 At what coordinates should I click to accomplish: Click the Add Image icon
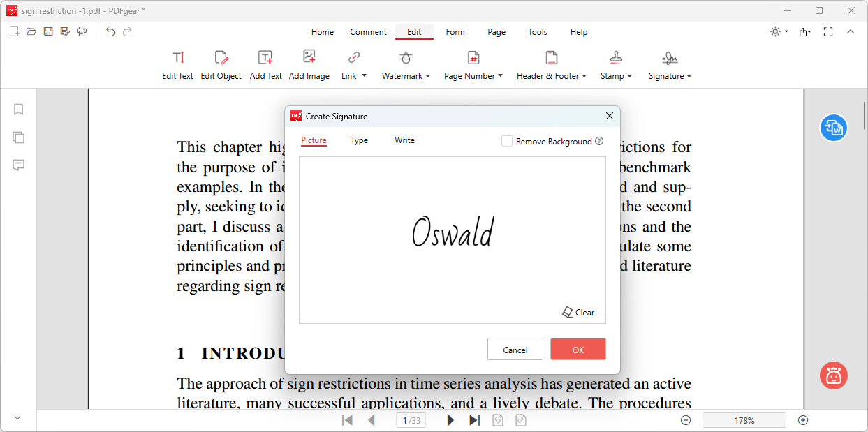tap(309, 65)
